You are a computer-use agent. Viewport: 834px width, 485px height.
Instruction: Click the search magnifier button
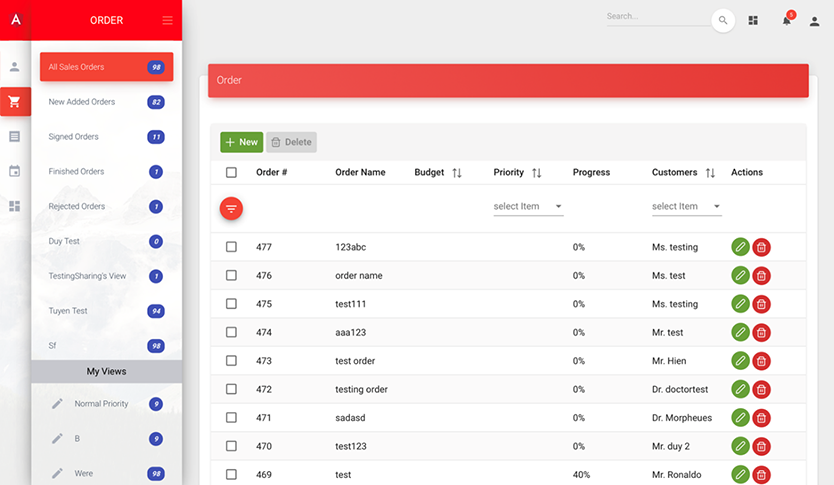722,20
